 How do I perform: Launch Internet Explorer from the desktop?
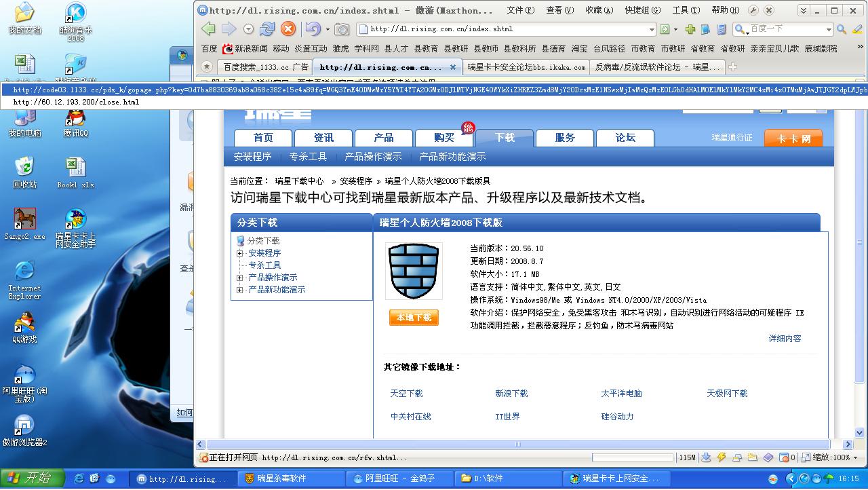[24, 280]
